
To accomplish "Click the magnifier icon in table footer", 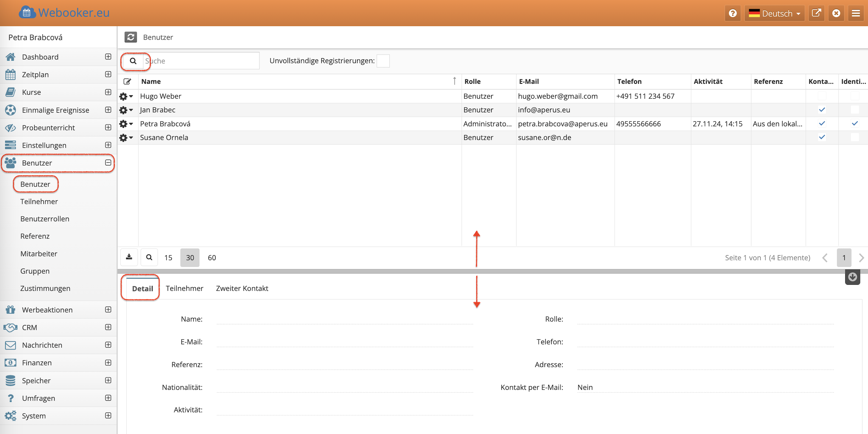I will pyautogui.click(x=149, y=257).
